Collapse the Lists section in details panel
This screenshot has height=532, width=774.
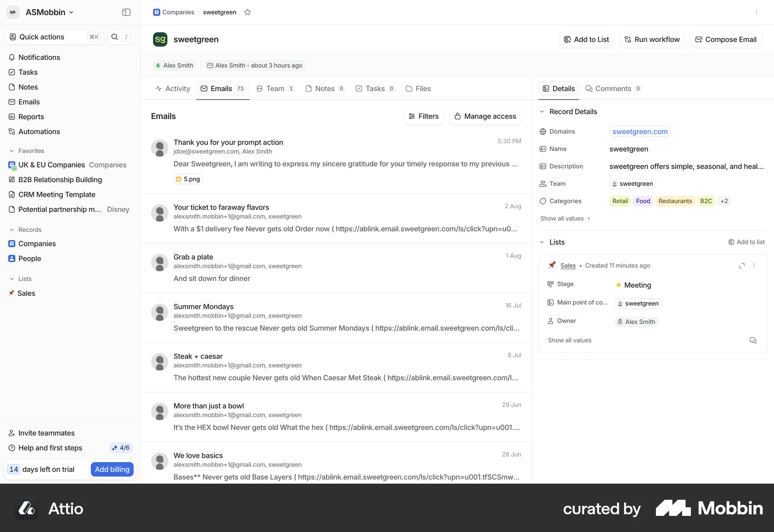[543, 242]
